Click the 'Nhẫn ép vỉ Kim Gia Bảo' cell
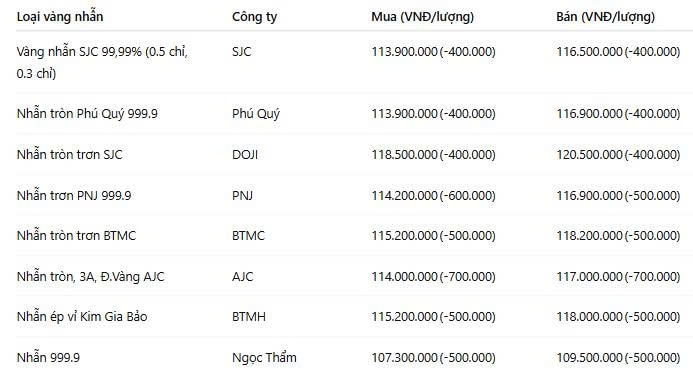This screenshot has height=382, width=693. click(x=82, y=317)
